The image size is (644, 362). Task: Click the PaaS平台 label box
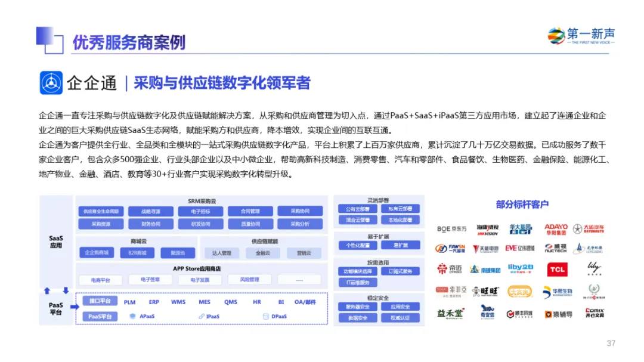100,317
